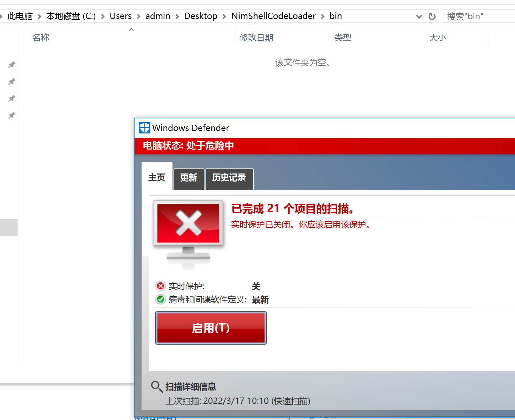
Task: Click the red X icon next to 实时保护
Action: 161,286
